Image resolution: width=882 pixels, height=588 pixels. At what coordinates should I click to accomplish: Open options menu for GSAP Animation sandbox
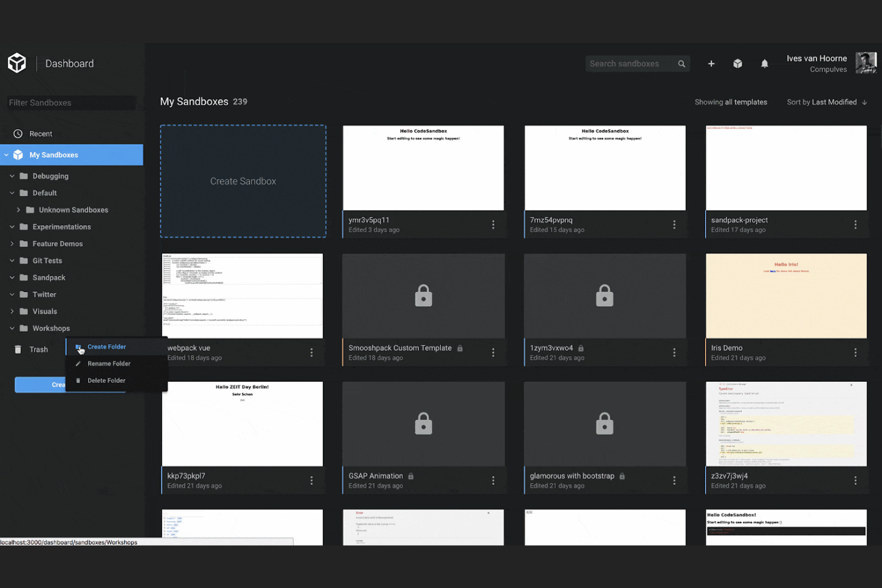pos(493,480)
